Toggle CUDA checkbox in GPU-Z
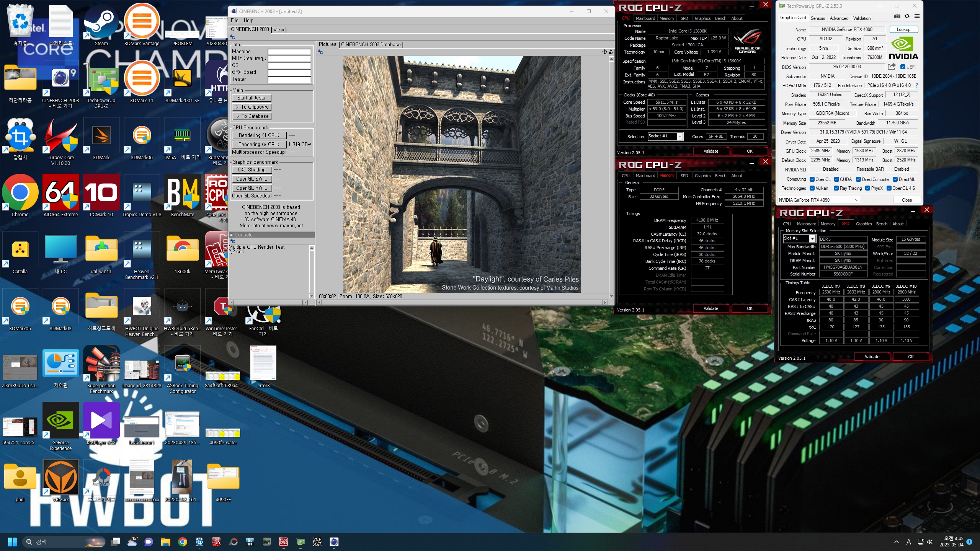Image resolution: width=980 pixels, height=551 pixels. (x=836, y=179)
